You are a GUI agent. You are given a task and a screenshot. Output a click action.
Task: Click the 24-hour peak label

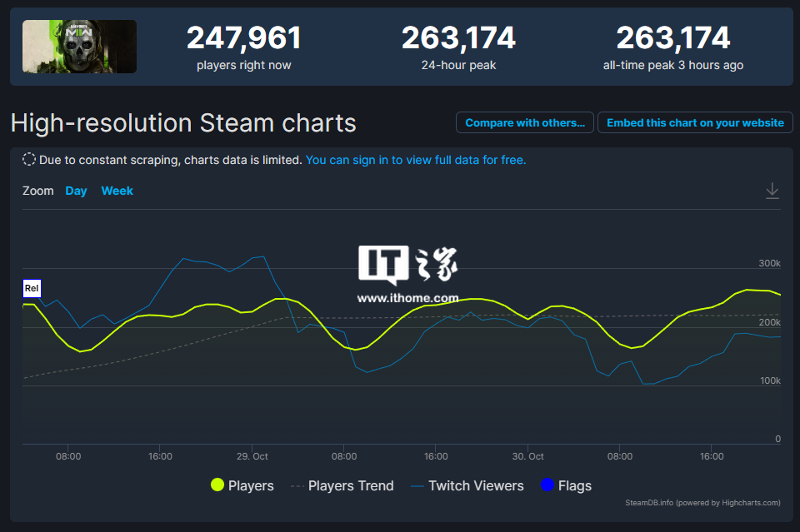click(x=458, y=65)
